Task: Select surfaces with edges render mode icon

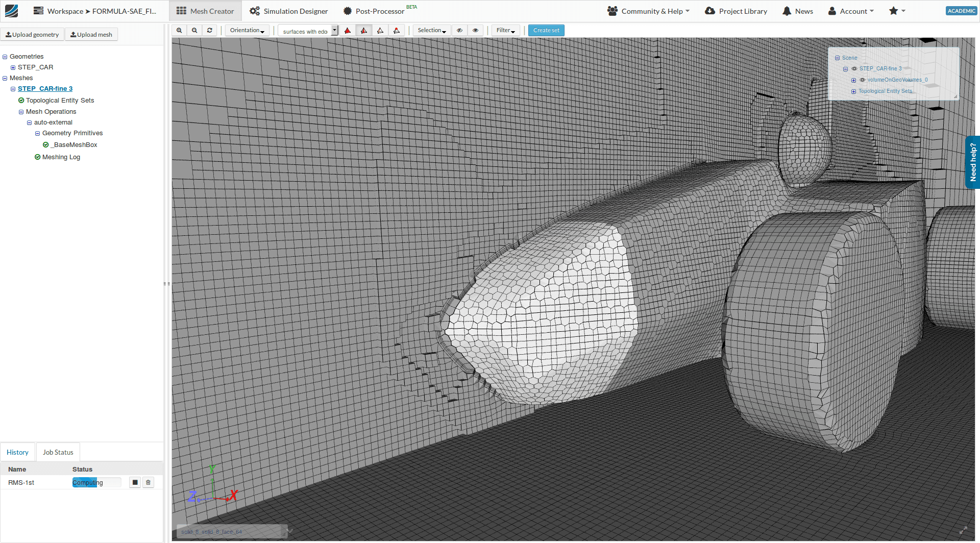Action: (364, 31)
